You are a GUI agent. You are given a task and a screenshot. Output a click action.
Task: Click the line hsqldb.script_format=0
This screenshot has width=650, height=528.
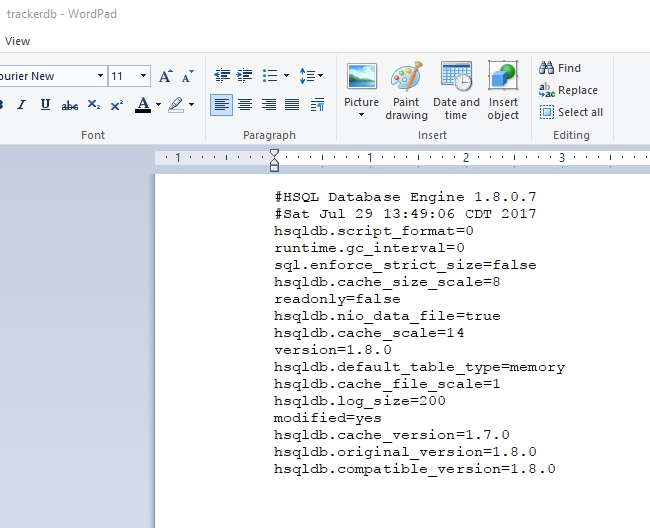pos(374,231)
